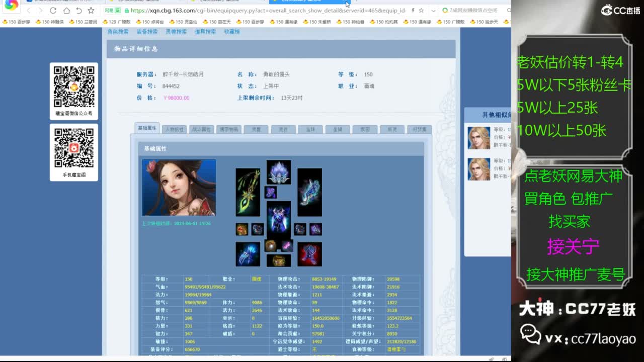Select the 归梦集 tab
Image resolution: width=644 pixels, height=362 pixels.
(x=419, y=129)
